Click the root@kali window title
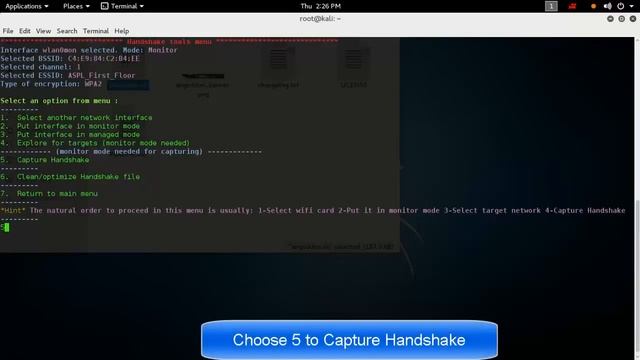The image size is (640, 360). coord(320,19)
